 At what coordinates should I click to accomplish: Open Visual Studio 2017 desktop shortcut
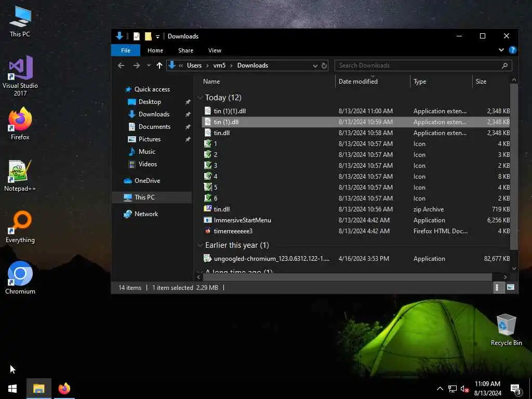click(x=20, y=75)
